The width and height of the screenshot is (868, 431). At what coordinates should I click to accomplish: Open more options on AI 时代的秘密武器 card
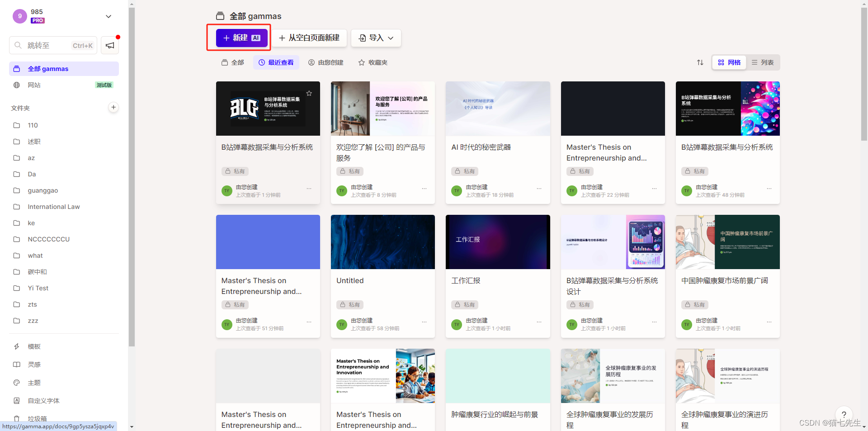point(539,189)
